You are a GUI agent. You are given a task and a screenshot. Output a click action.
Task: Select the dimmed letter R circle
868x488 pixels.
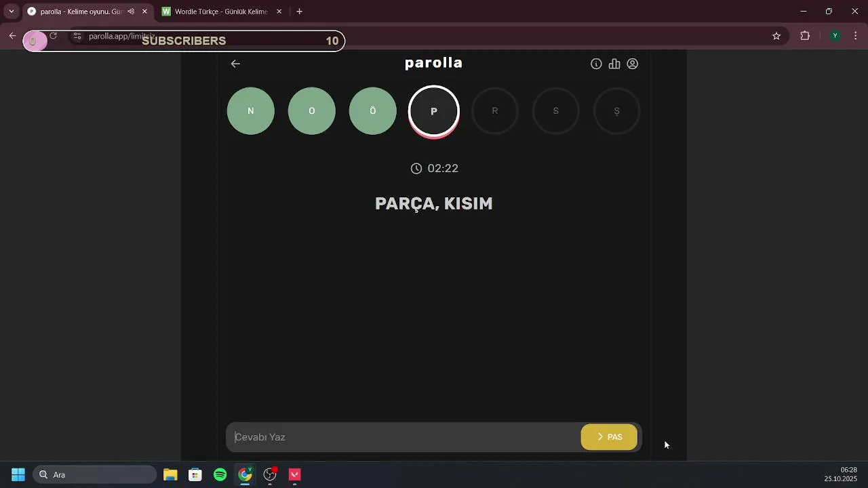point(495,111)
